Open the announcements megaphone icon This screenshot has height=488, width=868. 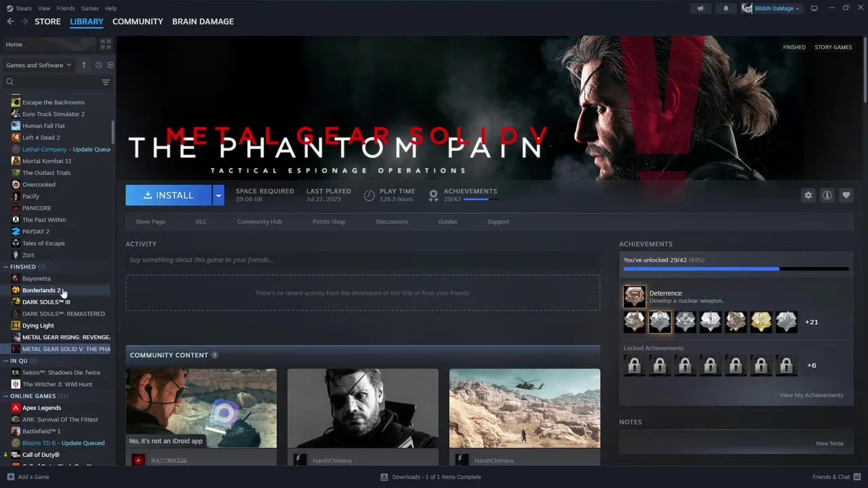click(701, 8)
